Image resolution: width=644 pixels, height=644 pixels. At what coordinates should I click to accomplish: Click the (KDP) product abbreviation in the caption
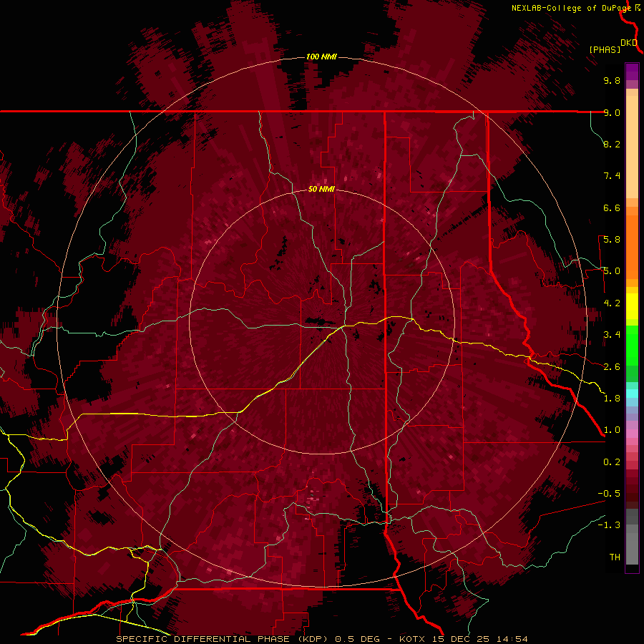312,639
